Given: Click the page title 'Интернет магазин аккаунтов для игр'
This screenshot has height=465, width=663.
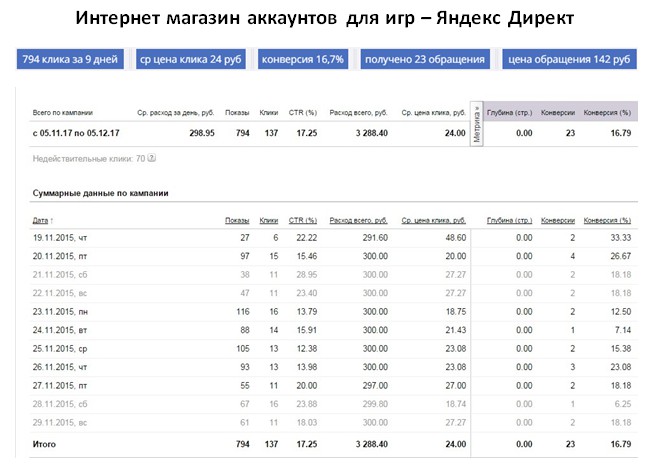Looking at the screenshot, I should (245, 18).
